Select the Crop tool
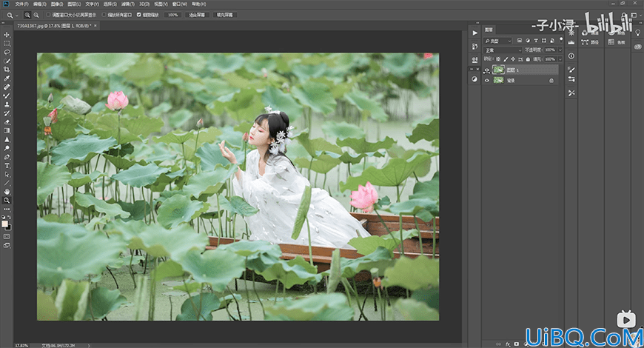 tap(7, 70)
